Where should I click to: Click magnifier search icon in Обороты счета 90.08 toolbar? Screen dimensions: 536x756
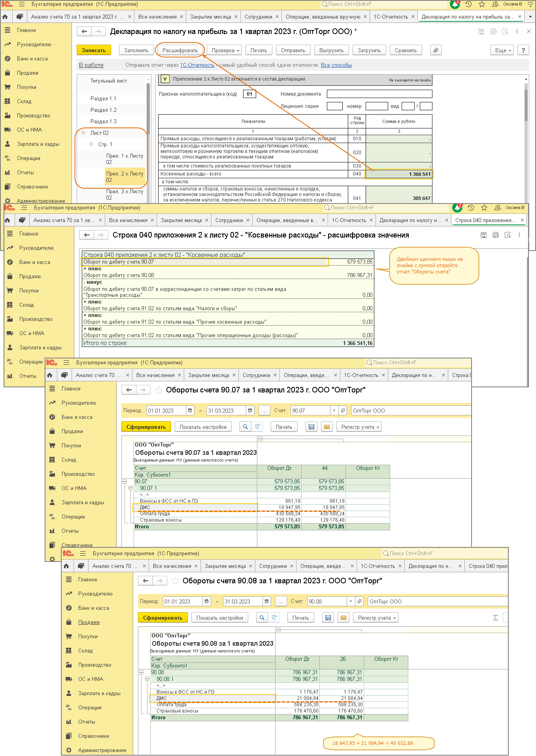point(262,618)
